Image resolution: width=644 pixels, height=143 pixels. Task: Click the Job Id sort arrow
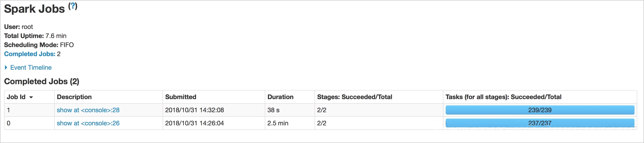point(31,97)
